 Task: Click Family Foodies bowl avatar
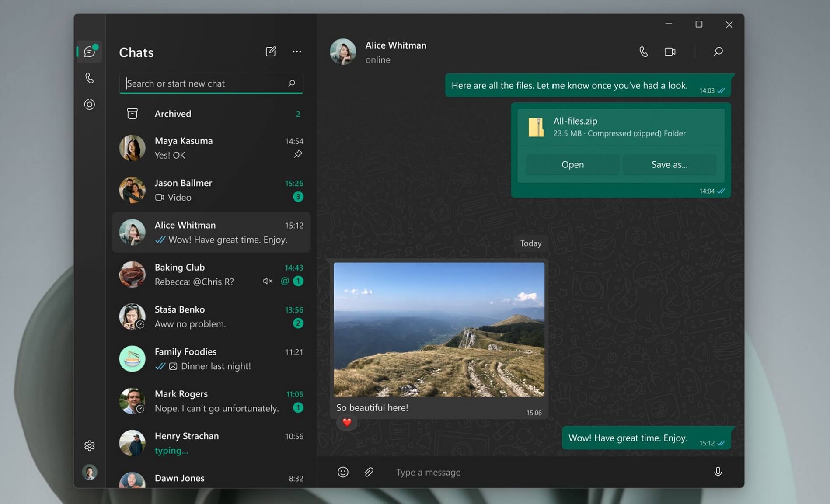click(132, 359)
